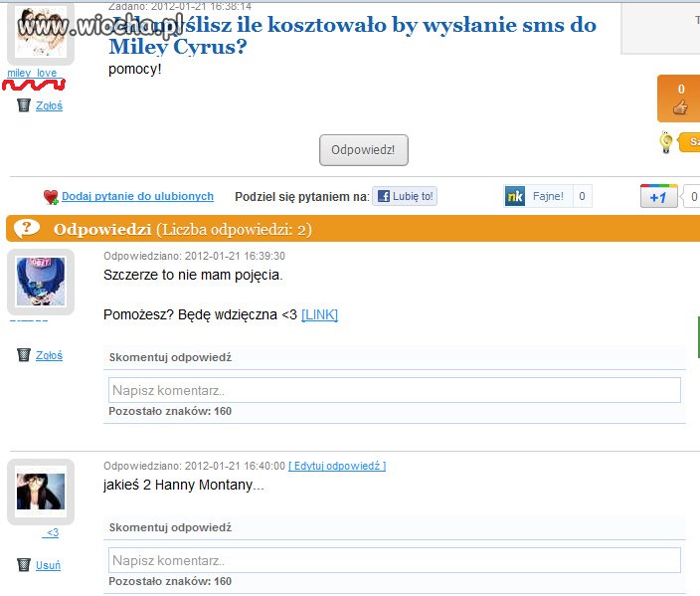Click the nk icon

click(515, 197)
